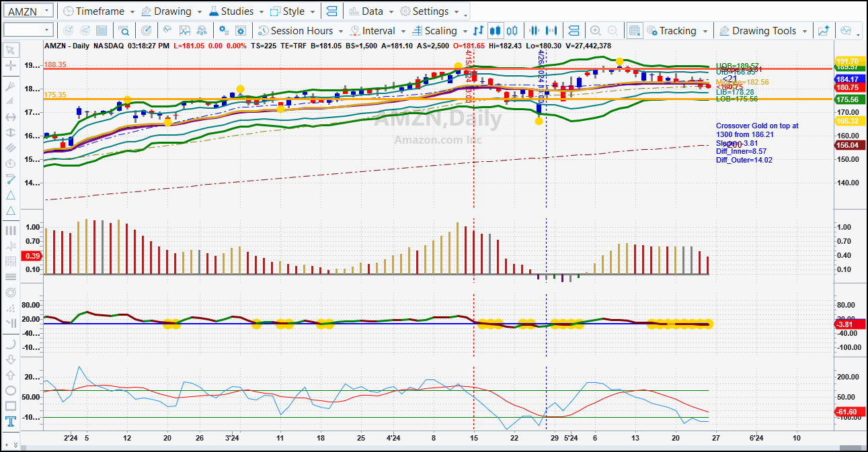This screenshot has height=452, width=868.
Task: Expand the Session Hours dropdown arrow
Action: tap(341, 32)
